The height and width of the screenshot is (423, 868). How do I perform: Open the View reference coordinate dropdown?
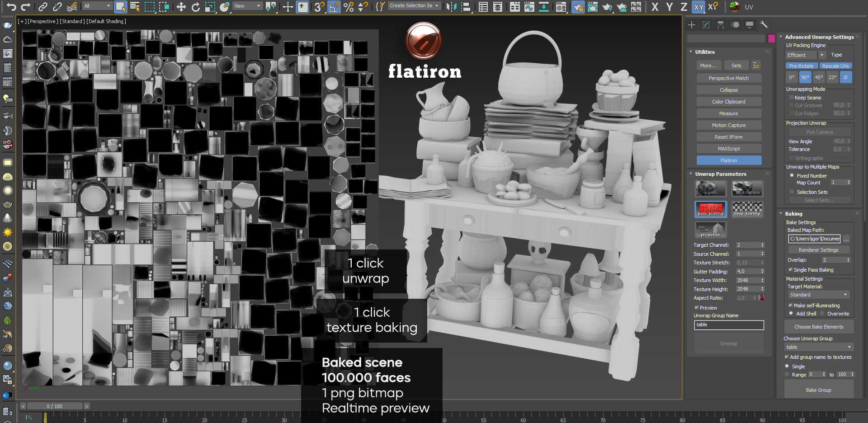click(x=247, y=6)
